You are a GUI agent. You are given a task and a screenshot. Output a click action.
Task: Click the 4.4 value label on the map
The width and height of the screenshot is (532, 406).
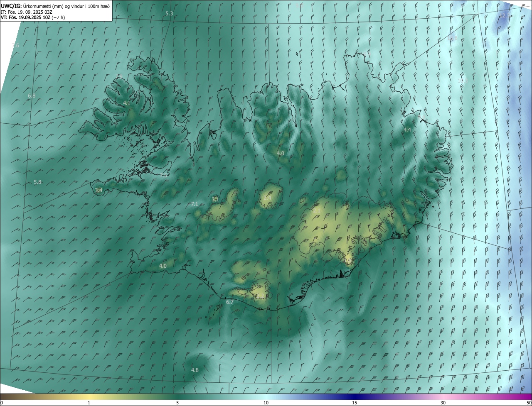(x=407, y=130)
